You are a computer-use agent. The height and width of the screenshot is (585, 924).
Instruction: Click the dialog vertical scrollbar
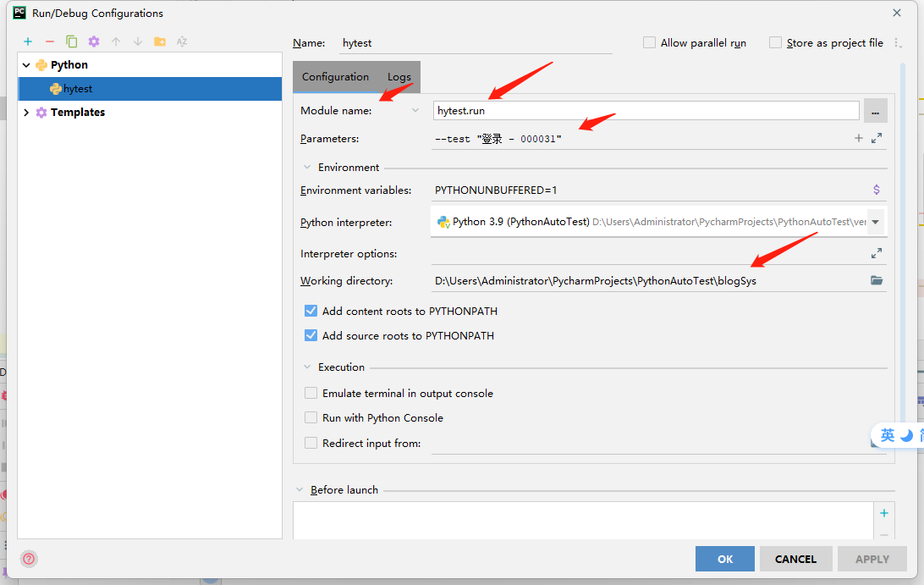pos(903,242)
